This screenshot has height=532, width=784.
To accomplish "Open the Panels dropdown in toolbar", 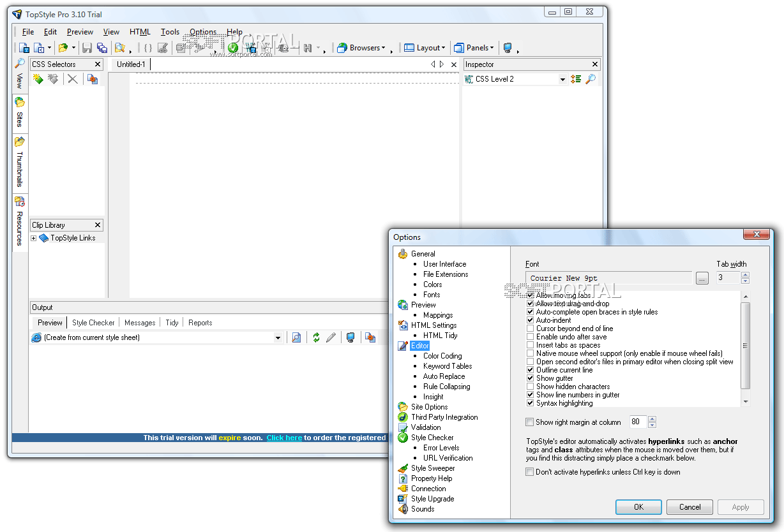I will (x=474, y=48).
